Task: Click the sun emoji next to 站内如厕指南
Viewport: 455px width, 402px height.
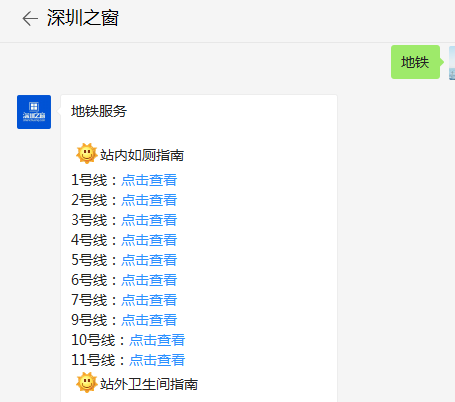Action: [87, 154]
